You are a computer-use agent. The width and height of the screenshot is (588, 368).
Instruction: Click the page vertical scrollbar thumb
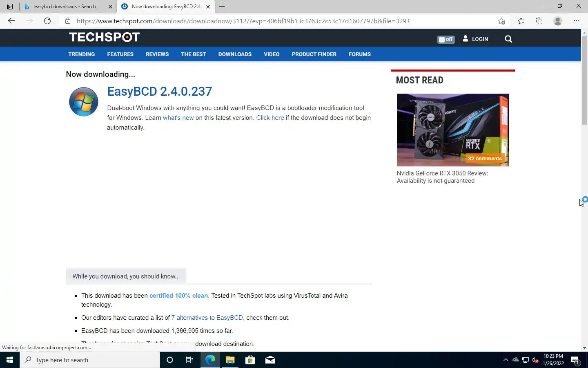(x=584, y=80)
